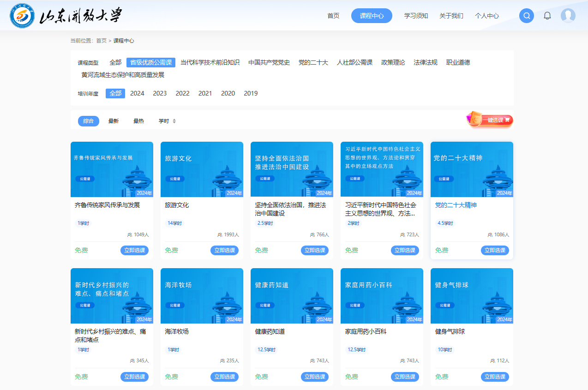Image resolution: width=588 pixels, height=390 pixels.
Task: Open 健身气排球 course thumbnail
Action: click(472, 296)
